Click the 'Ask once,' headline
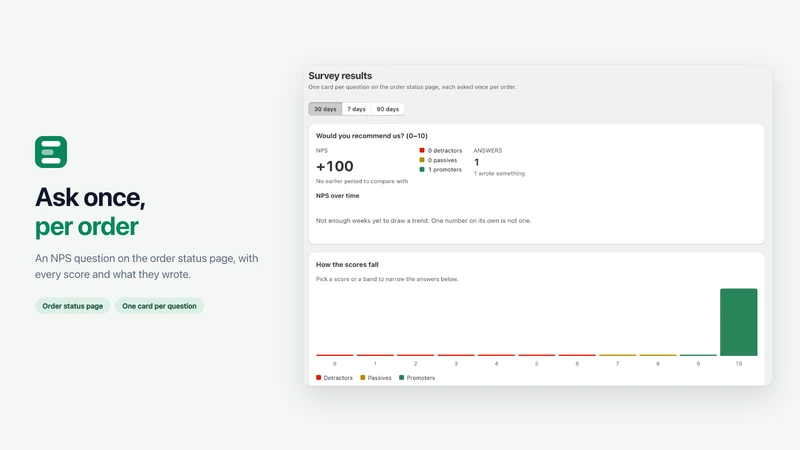The height and width of the screenshot is (450, 800). (90, 197)
